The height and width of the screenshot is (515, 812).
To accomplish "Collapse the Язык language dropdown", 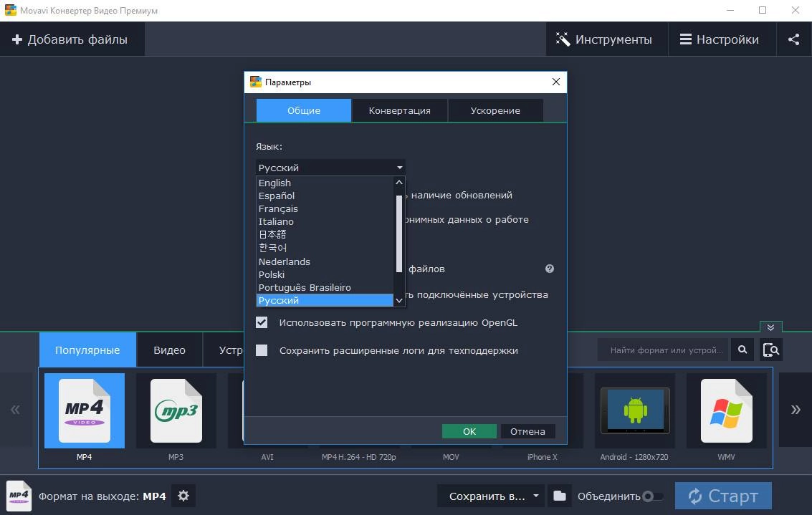I will click(x=330, y=168).
